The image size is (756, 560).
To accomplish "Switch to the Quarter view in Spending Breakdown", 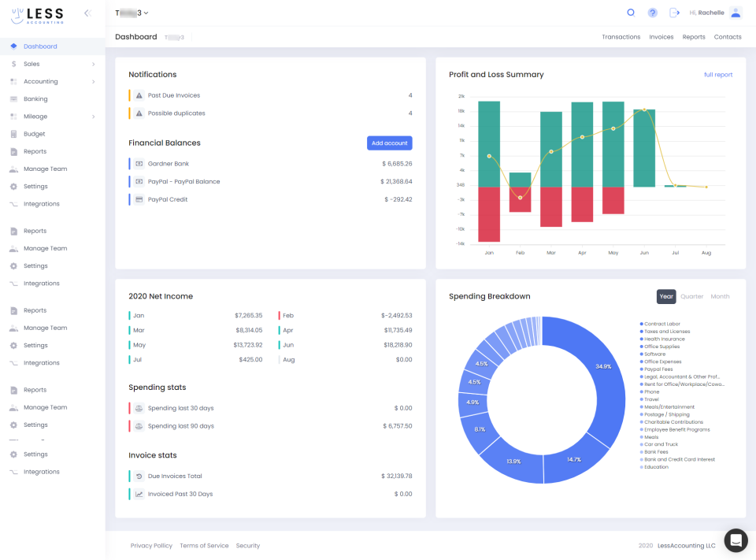I will [x=692, y=296].
